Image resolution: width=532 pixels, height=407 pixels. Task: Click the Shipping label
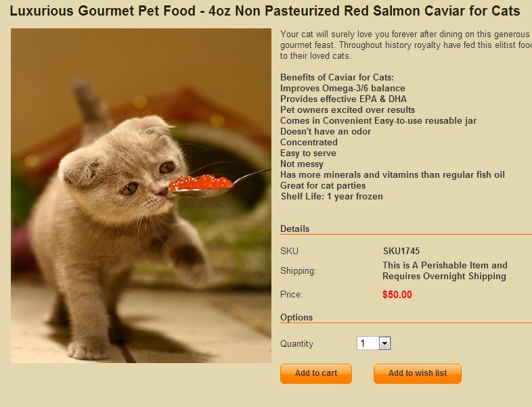point(298,270)
